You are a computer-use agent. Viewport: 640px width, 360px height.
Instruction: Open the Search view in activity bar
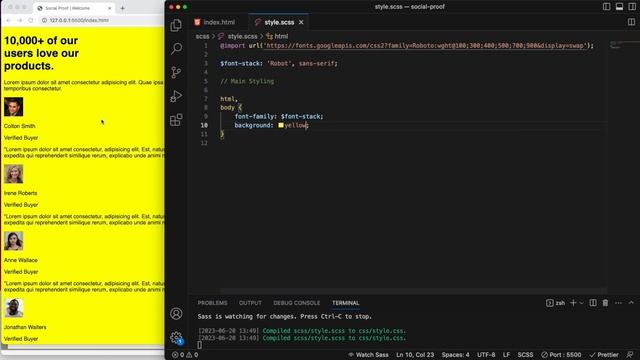(176, 49)
